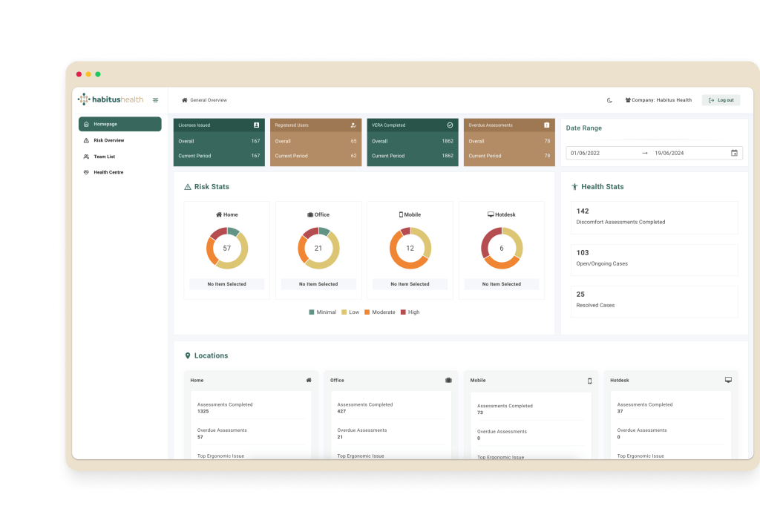Toggle dark mode moon icon
The height and width of the screenshot is (532, 760).
click(610, 100)
